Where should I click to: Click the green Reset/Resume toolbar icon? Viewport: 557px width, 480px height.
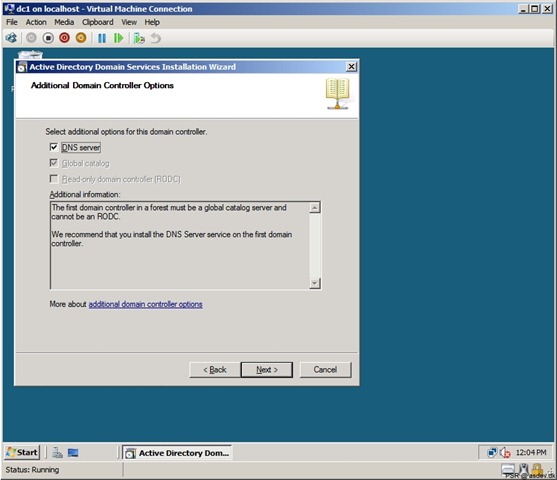click(x=118, y=38)
